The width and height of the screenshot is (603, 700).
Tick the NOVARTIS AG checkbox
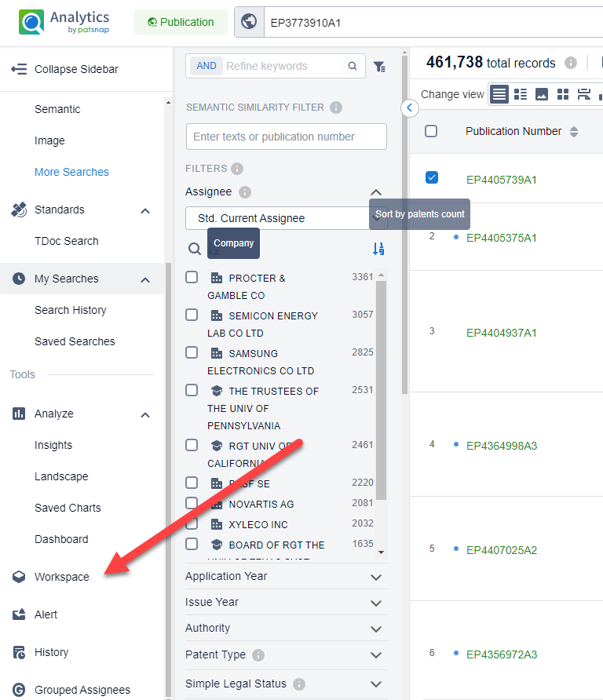(192, 503)
